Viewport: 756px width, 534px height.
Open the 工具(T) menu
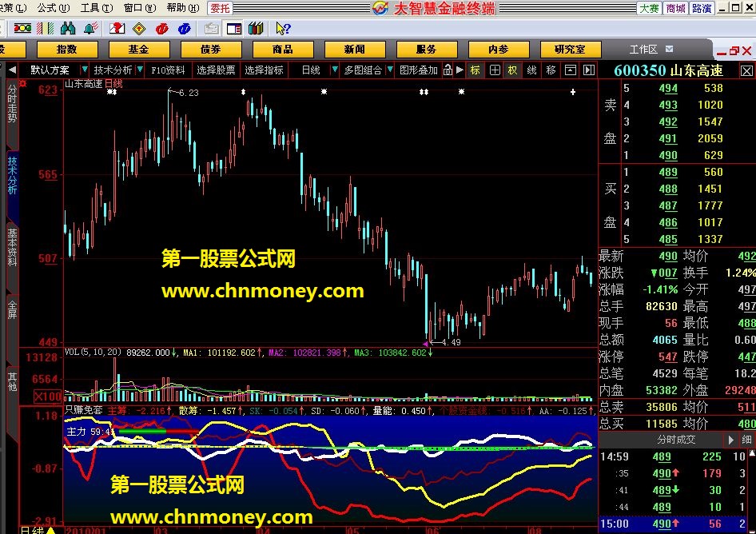pos(97,8)
